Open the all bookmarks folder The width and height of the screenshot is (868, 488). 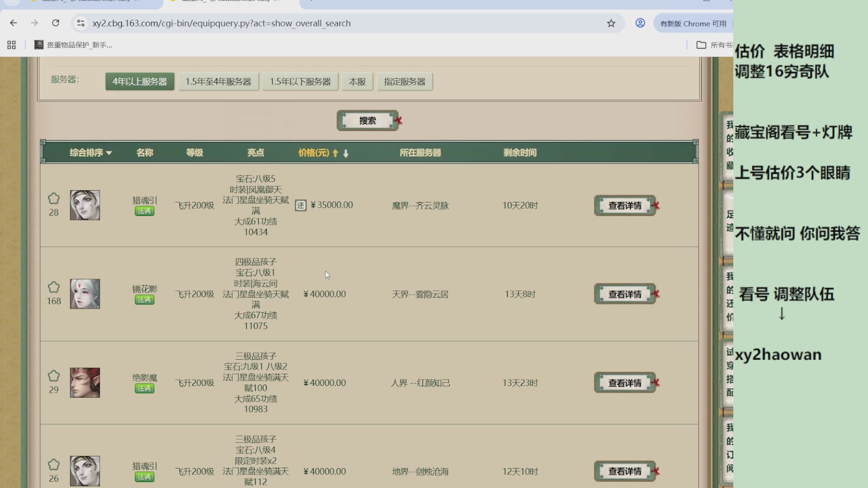(x=715, y=45)
